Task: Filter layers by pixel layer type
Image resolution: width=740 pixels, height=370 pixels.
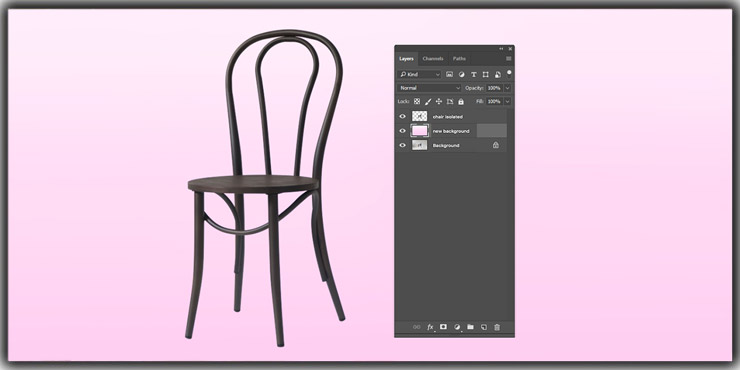Action: click(x=449, y=75)
